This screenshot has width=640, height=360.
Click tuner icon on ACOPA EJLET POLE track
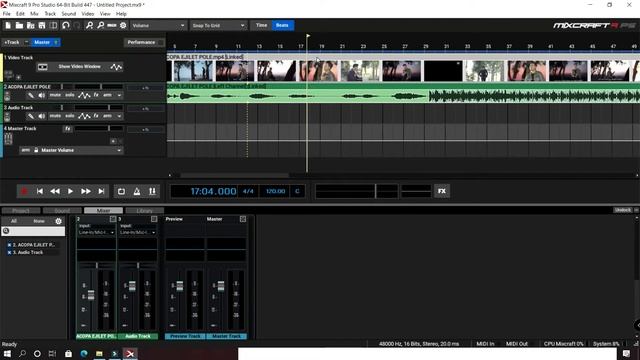coord(31,95)
